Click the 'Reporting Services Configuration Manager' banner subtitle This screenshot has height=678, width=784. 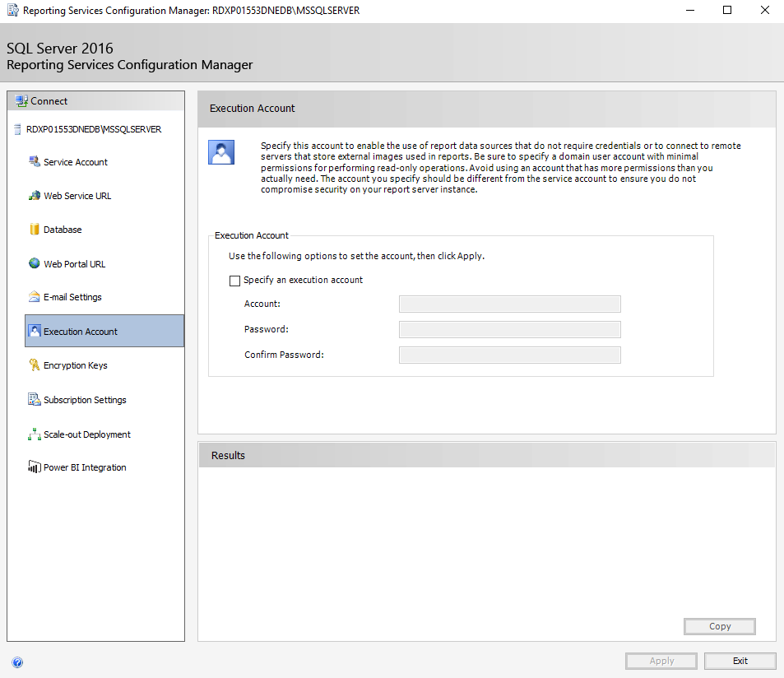pos(129,65)
